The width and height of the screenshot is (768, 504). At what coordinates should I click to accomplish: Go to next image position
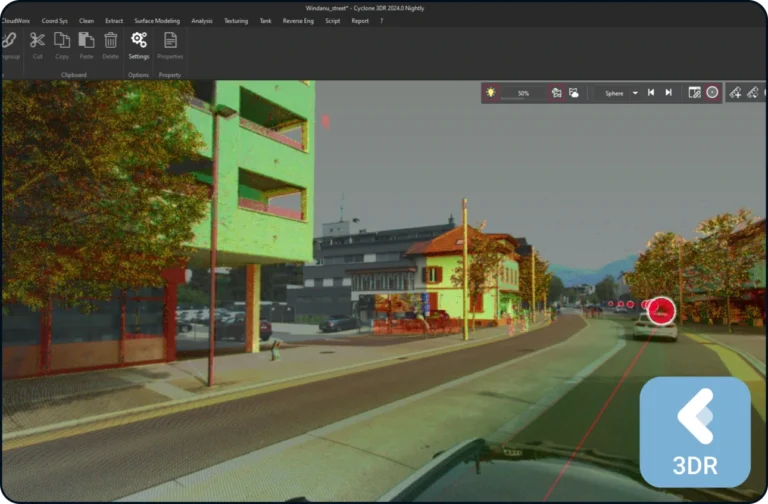click(669, 93)
